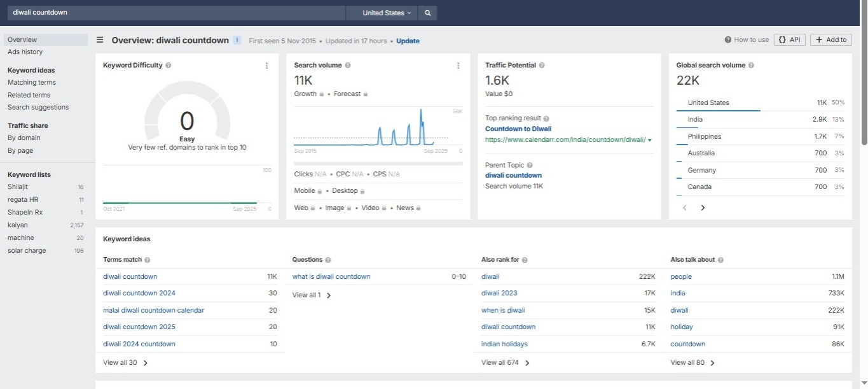Open Matching terms in sidebar
The height and width of the screenshot is (389, 868).
(32, 82)
